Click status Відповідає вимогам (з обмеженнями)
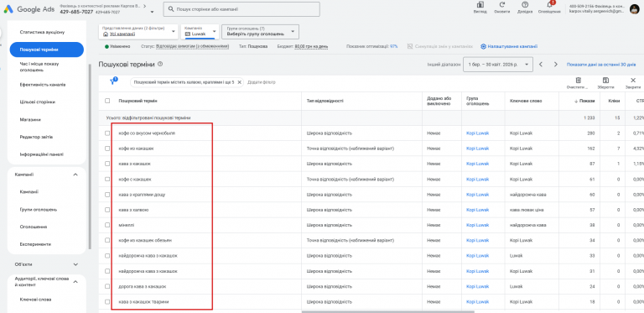The width and height of the screenshot is (644, 313). pyautogui.click(x=192, y=46)
